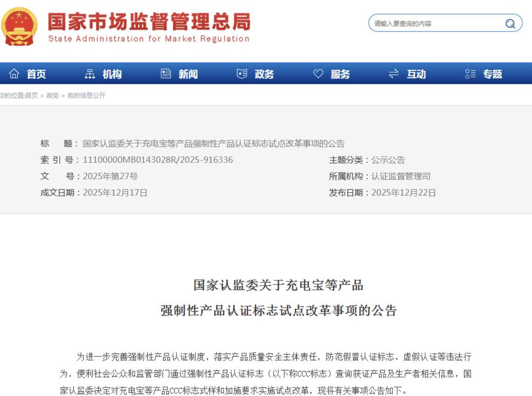
Task: Click the written date 2025年12月17日
Action: tap(115, 192)
